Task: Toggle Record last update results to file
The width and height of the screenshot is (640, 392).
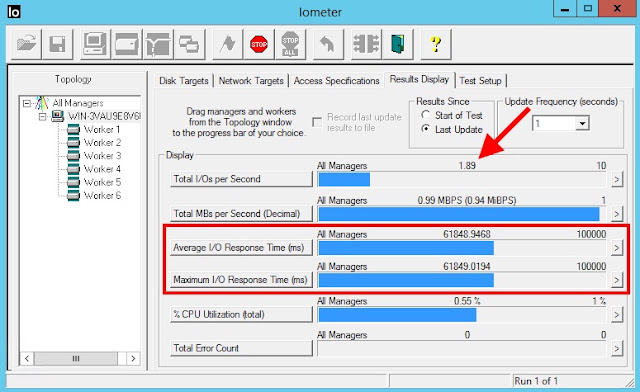Action: 317,122
